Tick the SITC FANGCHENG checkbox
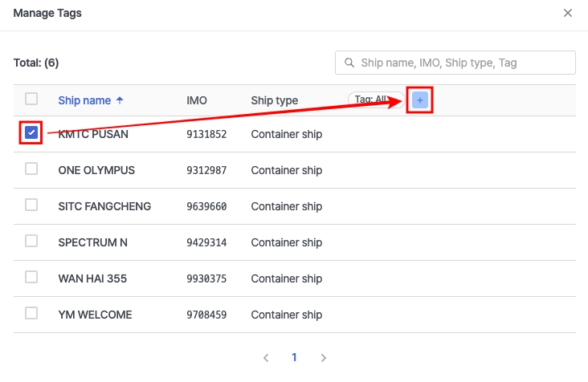The height and width of the screenshot is (382, 588). pos(31,205)
